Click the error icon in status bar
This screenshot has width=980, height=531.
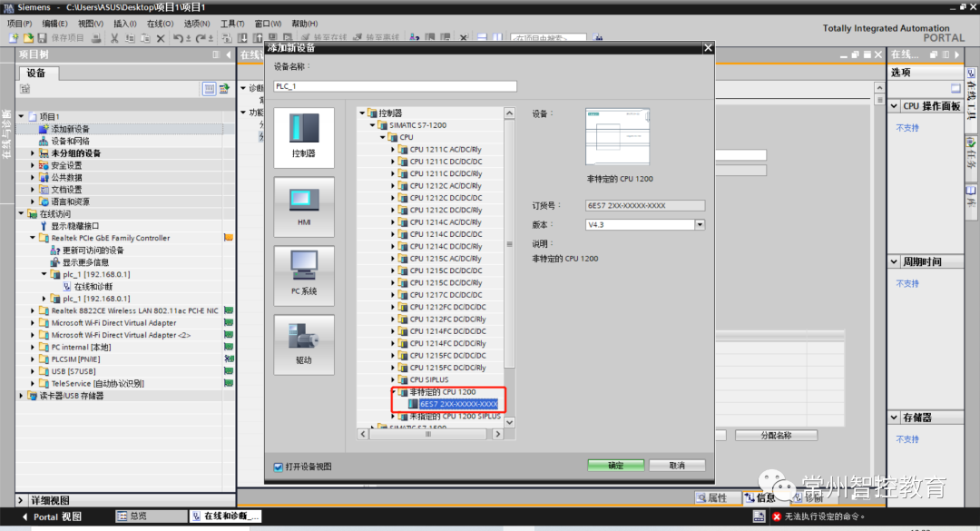(x=776, y=516)
